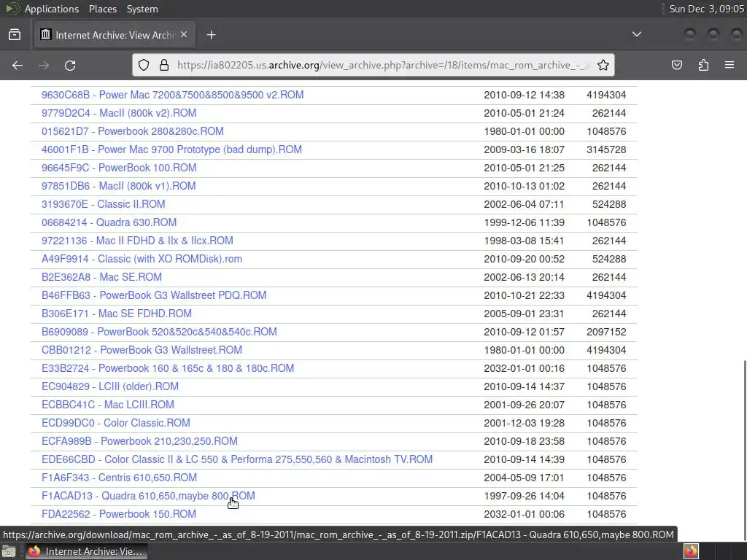
Task: Click date 2001-12-03 19:28 for Color Classic
Action: 524,423
